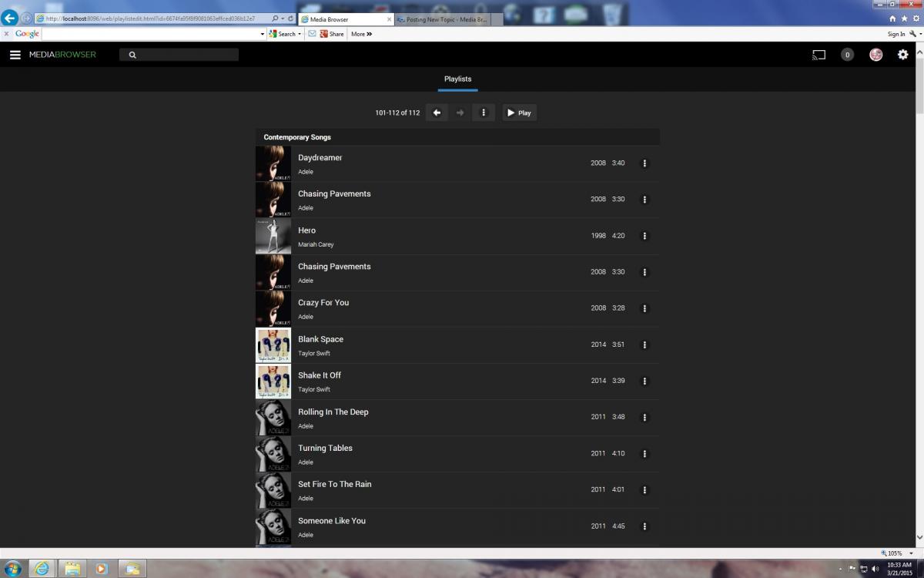Open options menu for Turning Tables

(x=645, y=453)
